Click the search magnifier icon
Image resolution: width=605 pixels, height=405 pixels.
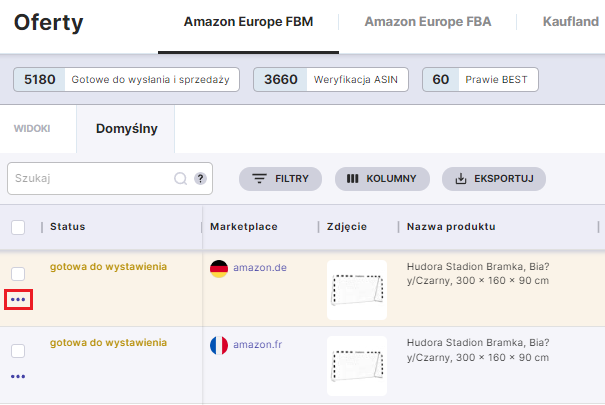click(x=181, y=179)
